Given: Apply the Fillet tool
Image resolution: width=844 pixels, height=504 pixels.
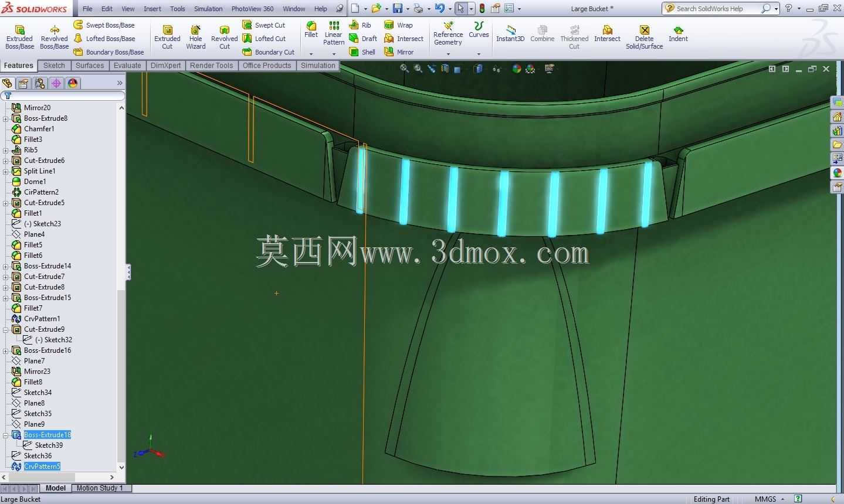Looking at the screenshot, I should (x=311, y=29).
